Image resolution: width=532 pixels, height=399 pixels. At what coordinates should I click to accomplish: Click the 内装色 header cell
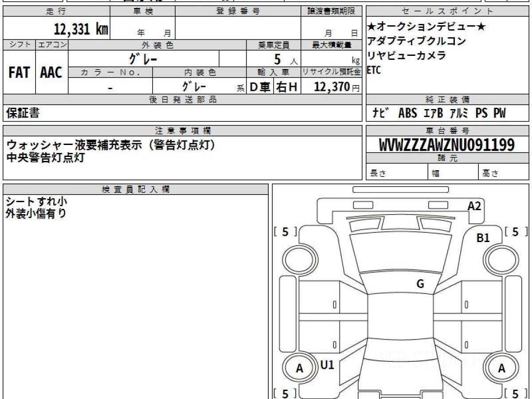click(x=199, y=72)
